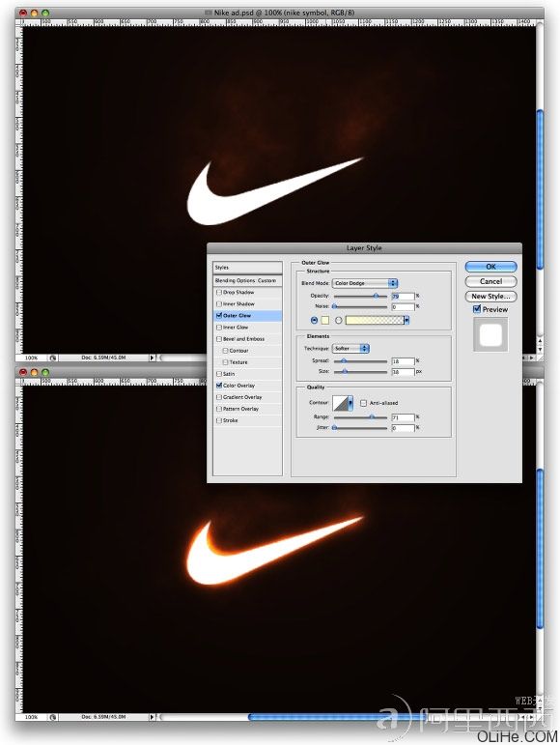The image size is (560, 745).
Task: Enable the Drop Shadow checkbox
Action: coord(219,292)
